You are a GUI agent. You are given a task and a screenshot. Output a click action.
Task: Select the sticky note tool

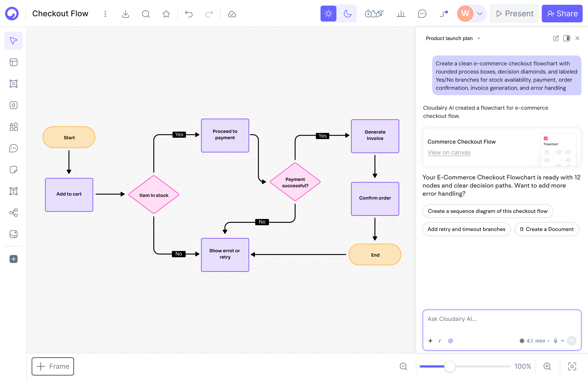click(14, 169)
